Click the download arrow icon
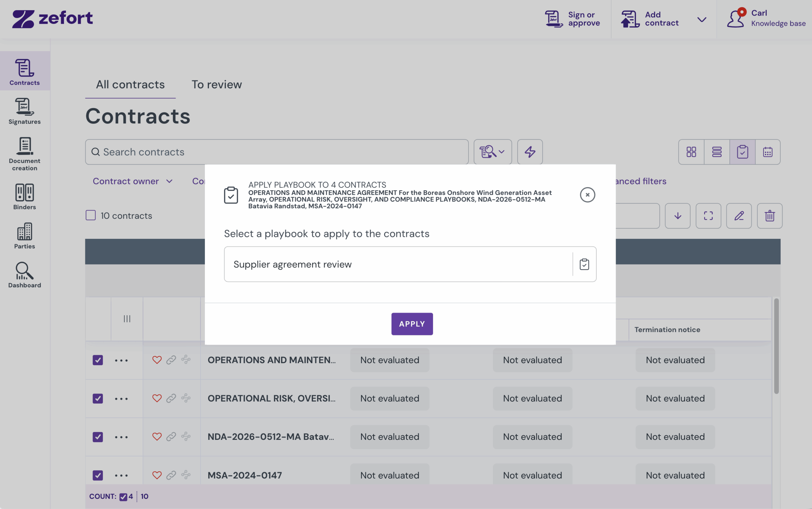Viewport: 812px width, 509px height. [x=678, y=216]
